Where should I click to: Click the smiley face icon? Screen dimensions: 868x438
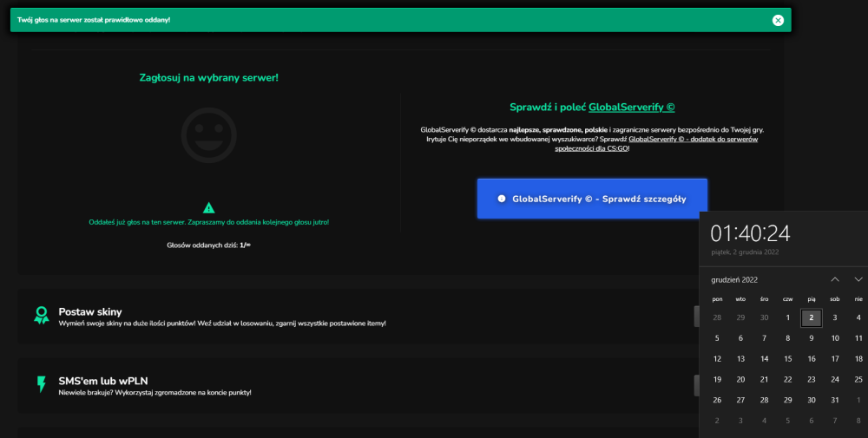[208, 135]
